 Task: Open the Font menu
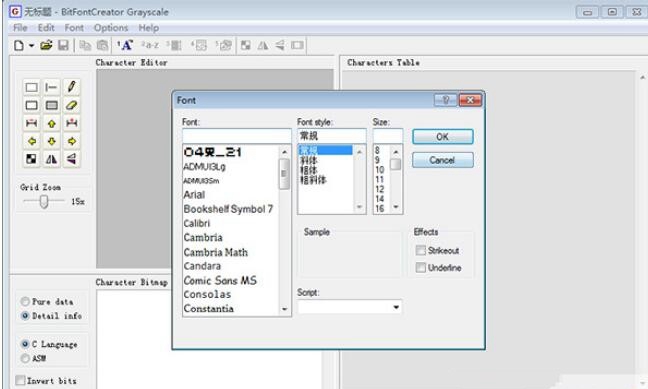(74, 28)
